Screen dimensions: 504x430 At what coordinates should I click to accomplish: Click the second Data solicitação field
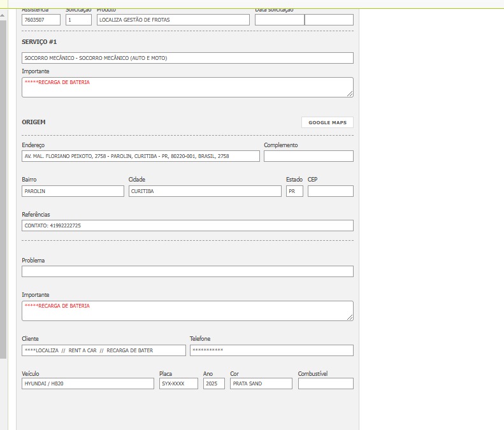[329, 20]
